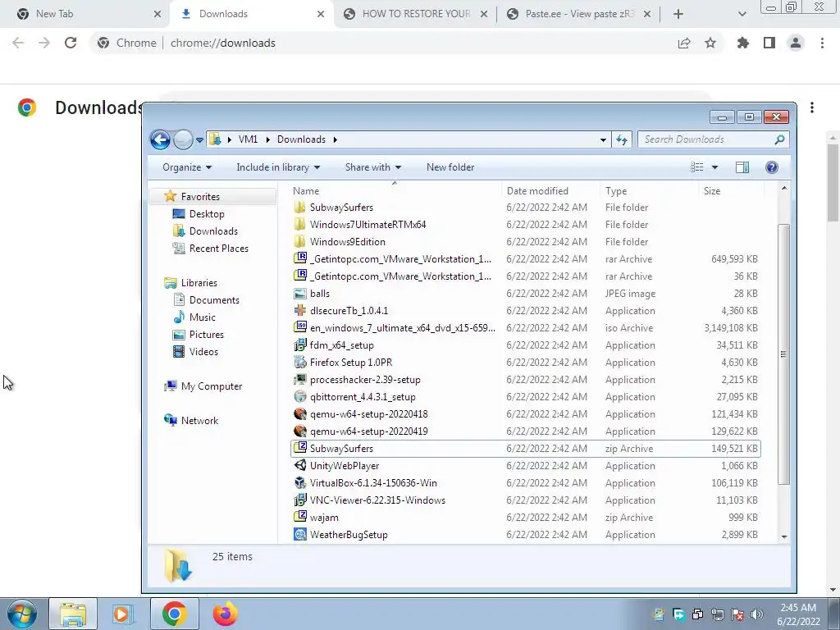
Task: Select Libraries in navigation pane
Action: pyautogui.click(x=199, y=283)
